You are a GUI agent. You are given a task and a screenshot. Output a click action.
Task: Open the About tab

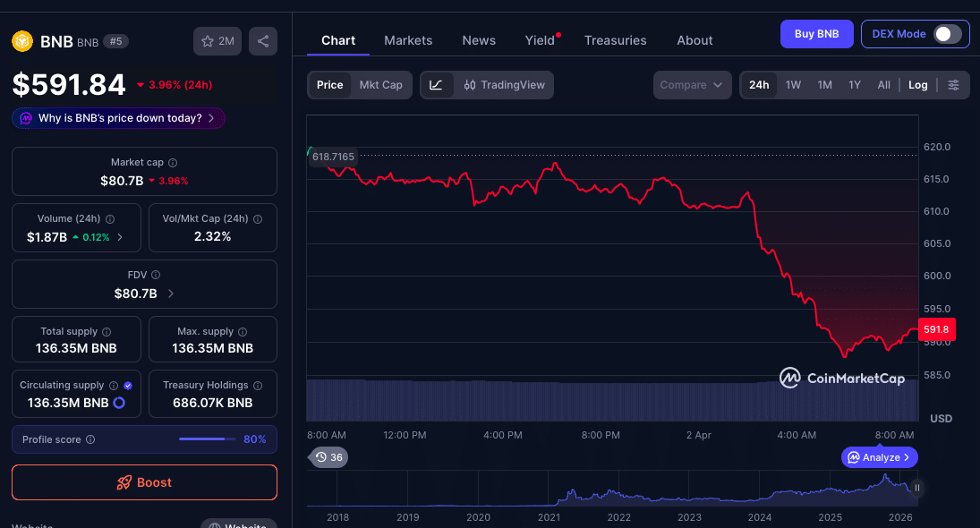pyautogui.click(x=695, y=40)
